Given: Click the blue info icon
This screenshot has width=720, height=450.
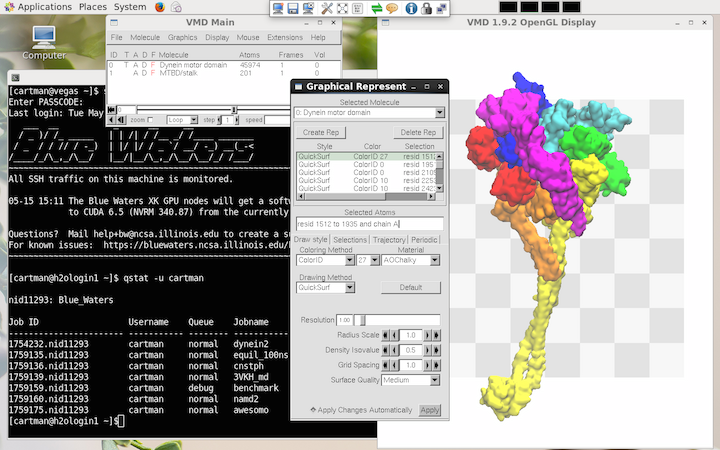Looking at the screenshot, I should pyautogui.click(x=411, y=8).
